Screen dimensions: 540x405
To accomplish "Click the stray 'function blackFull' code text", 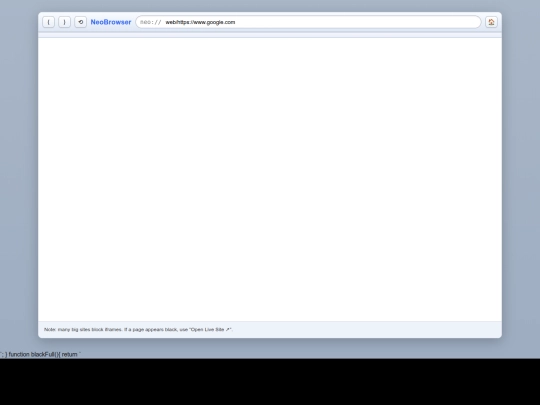I will point(40,354).
